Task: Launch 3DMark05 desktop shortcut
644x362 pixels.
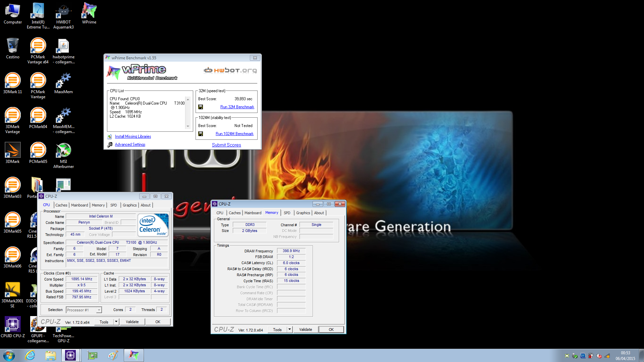Action: (x=13, y=223)
